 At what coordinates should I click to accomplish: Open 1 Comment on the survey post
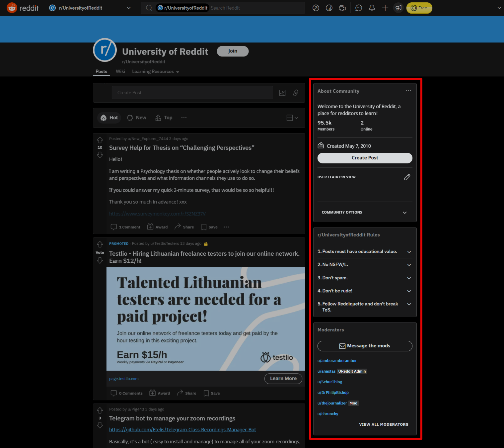pos(125,227)
